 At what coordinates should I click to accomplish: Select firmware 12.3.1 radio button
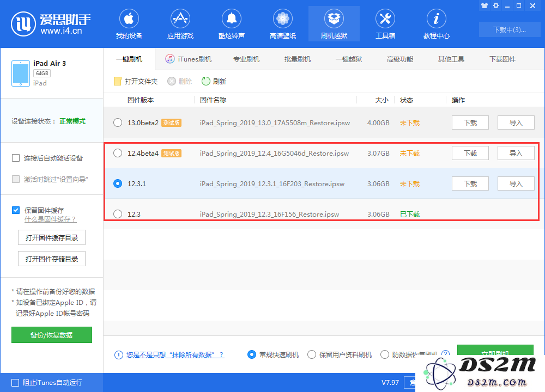click(x=118, y=183)
